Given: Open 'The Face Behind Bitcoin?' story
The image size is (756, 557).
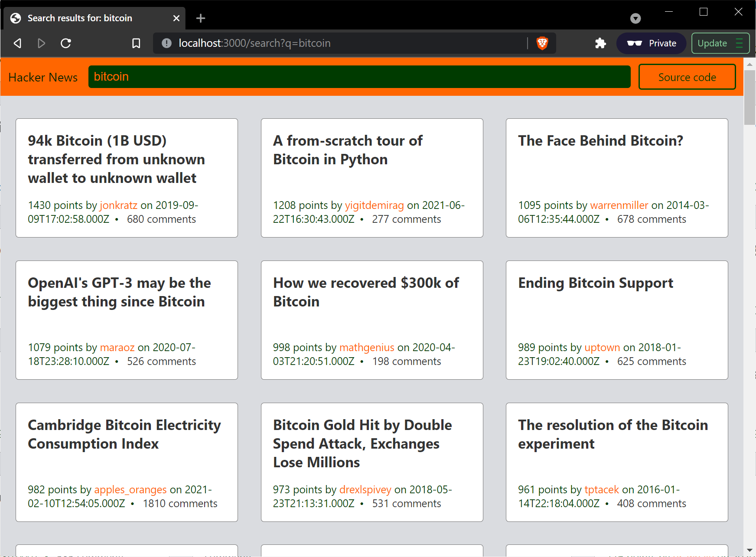Looking at the screenshot, I should [600, 141].
